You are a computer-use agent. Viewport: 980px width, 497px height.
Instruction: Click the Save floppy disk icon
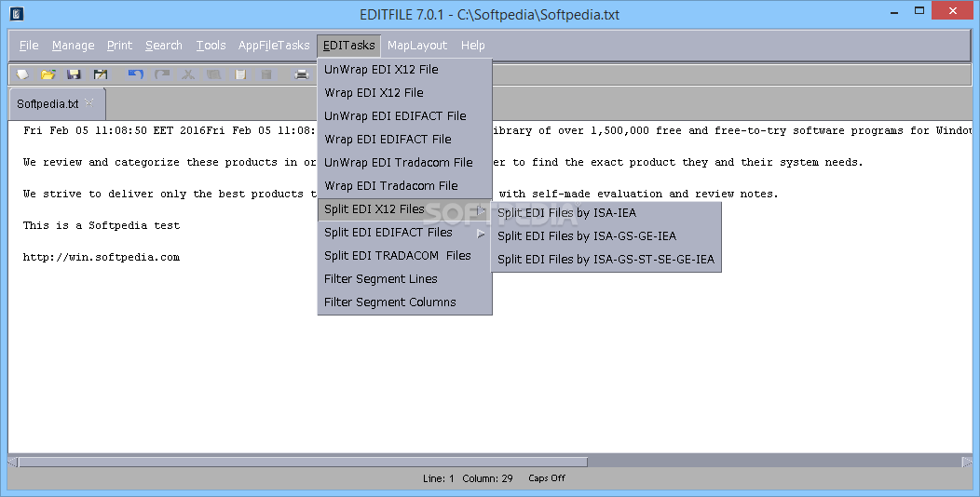coord(74,75)
